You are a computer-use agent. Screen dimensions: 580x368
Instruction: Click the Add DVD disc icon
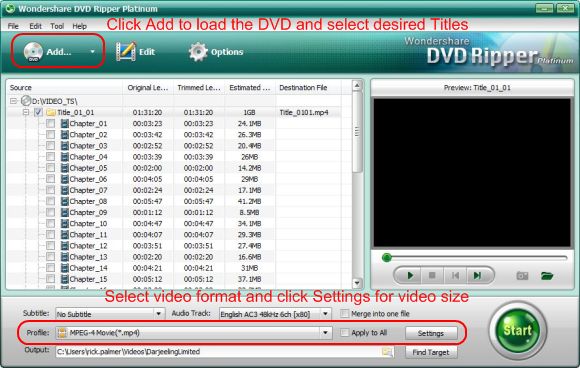click(33, 52)
